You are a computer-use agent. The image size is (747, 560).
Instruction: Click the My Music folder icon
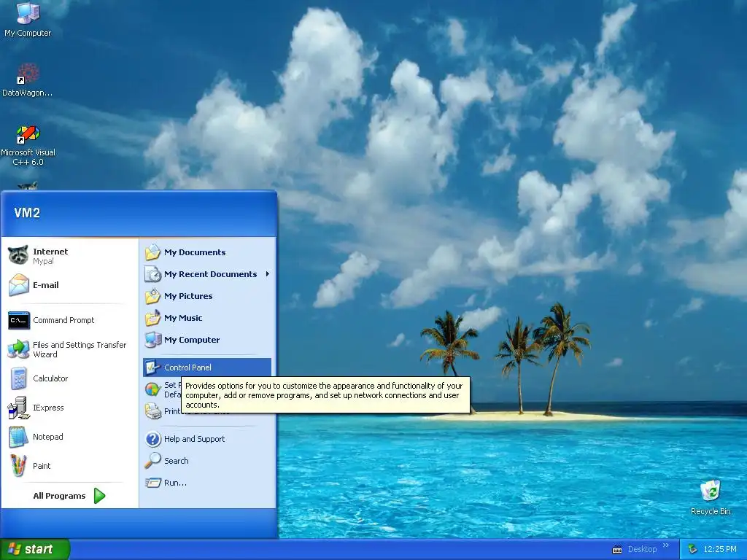(x=152, y=318)
